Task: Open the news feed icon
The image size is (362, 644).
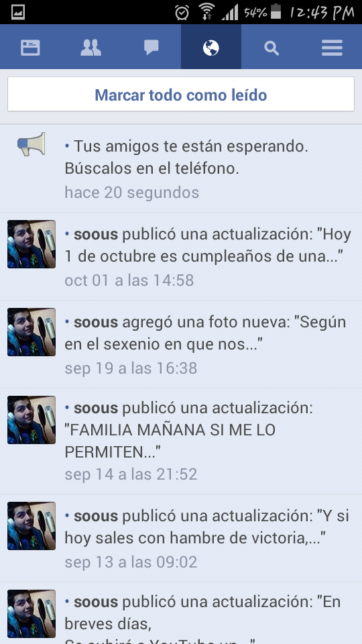Action: coord(30,48)
